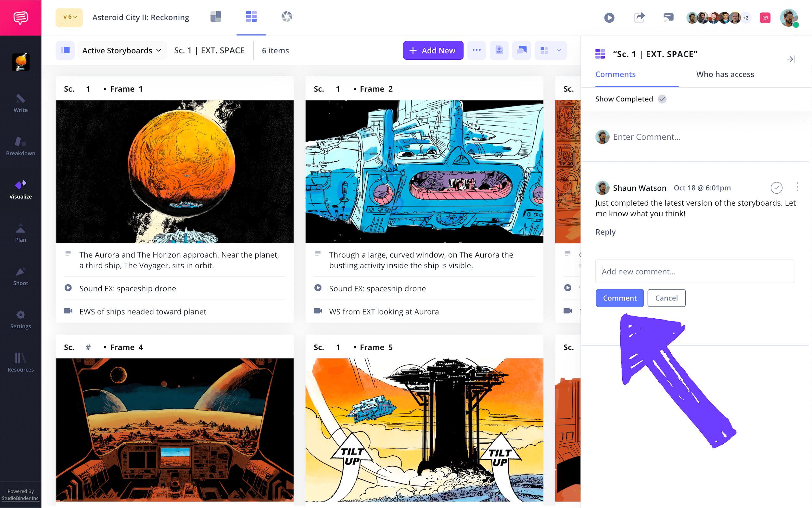Toggle the sidebar panel view button
The image size is (812, 508).
(65, 50)
